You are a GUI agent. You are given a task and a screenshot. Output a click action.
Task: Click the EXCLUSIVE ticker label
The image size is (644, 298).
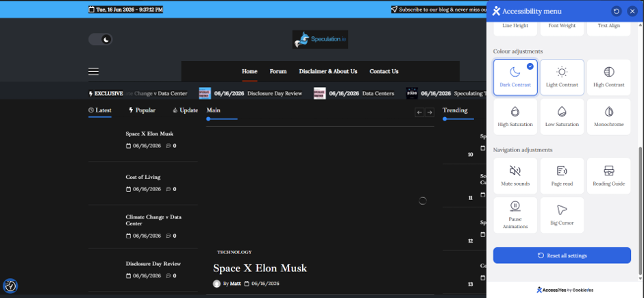106,94
